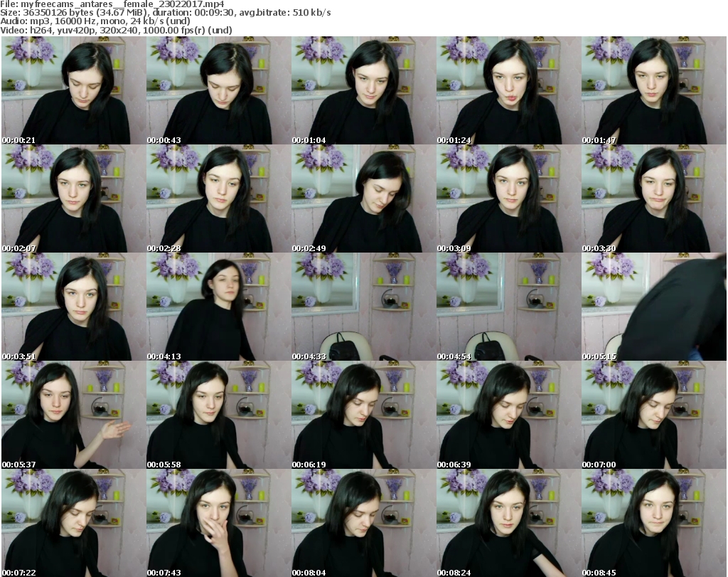
Task: Open the empty-room frame at 00:04:54
Action: click(508, 307)
